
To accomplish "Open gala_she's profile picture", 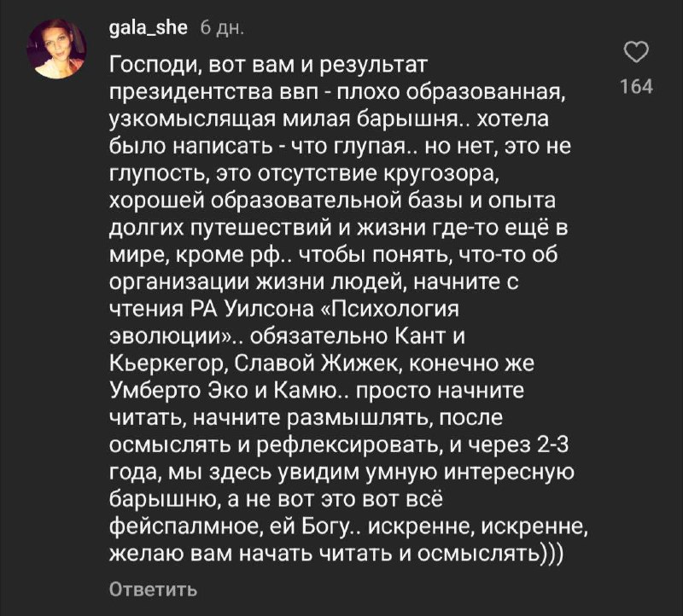I will pos(57,50).
